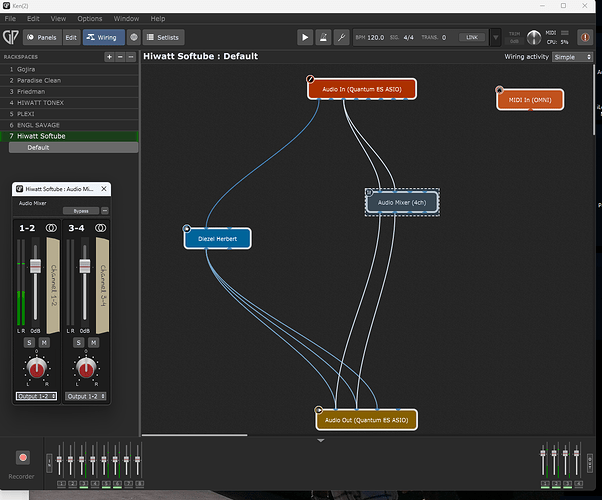Image resolution: width=602 pixels, height=500 pixels.
Task: Click the Recorder record button
Action: pos(23,457)
